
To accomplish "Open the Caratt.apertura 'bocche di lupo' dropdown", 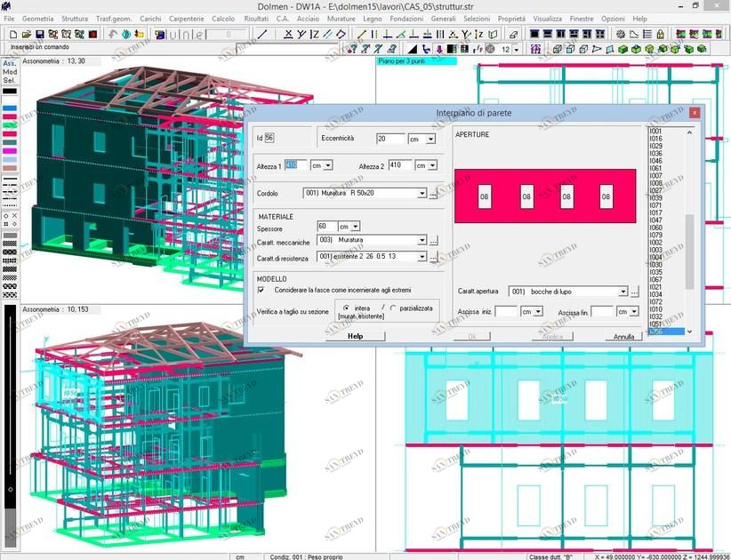I will [623, 292].
